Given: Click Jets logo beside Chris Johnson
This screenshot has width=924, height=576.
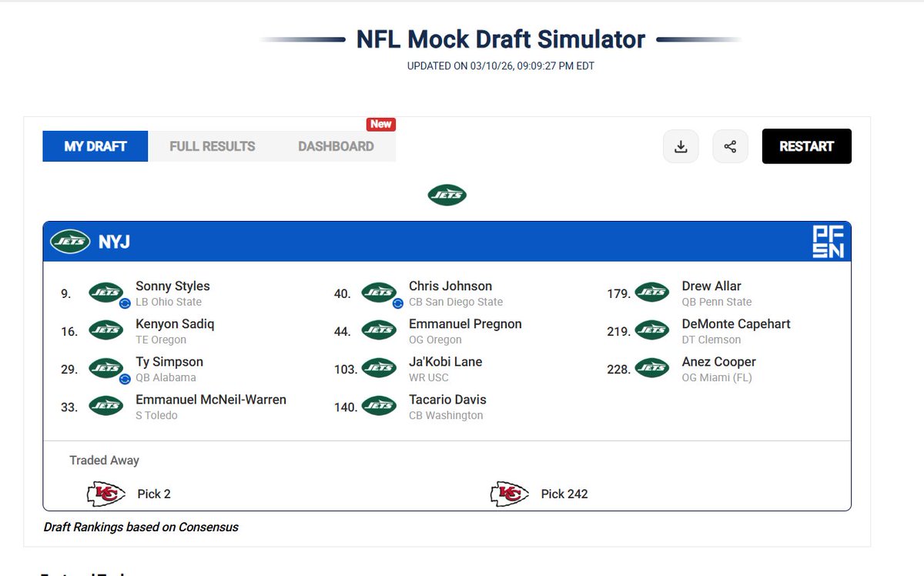Looking at the screenshot, I should pyautogui.click(x=379, y=293).
